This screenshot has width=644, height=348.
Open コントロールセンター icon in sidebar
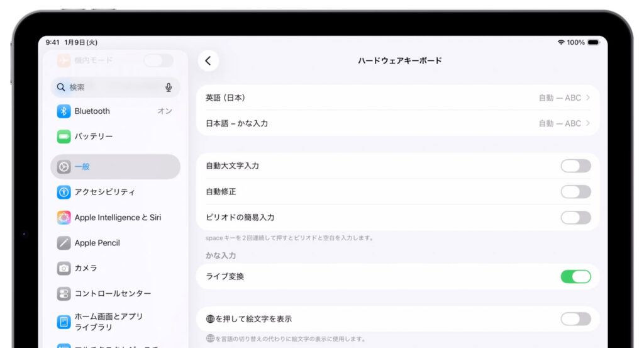pos(64,294)
